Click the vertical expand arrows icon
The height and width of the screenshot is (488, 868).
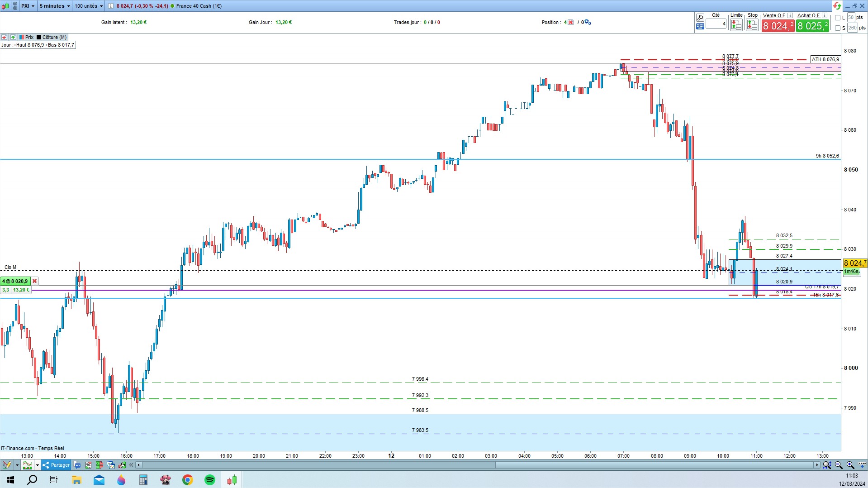[862, 465]
